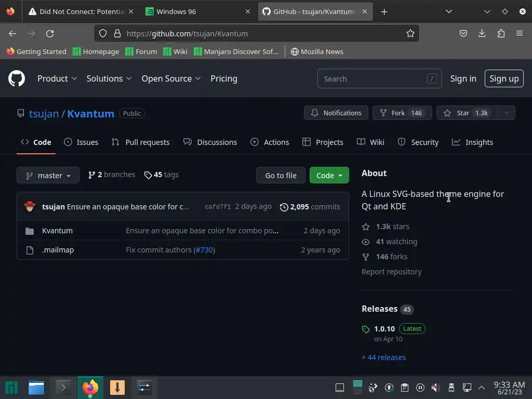Bookmark this page with the star icon
The image size is (532, 399).
point(410,33)
